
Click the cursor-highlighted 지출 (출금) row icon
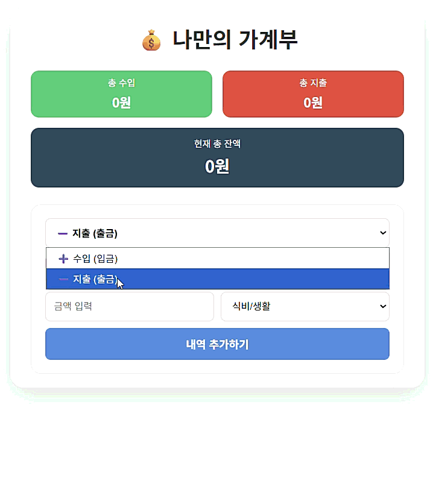tap(63, 279)
